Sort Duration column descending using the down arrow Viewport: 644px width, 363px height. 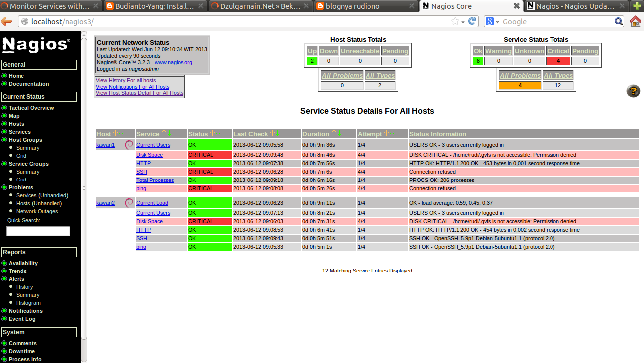click(x=339, y=133)
